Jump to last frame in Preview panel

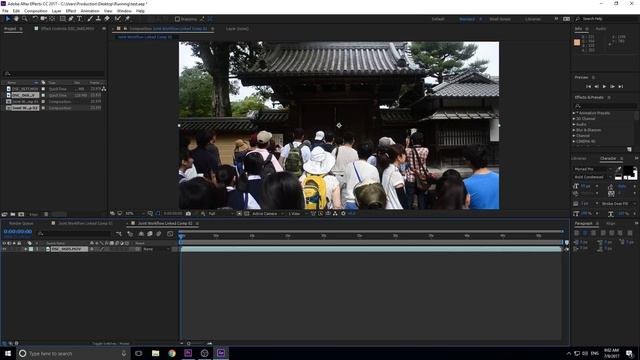coord(620,87)
